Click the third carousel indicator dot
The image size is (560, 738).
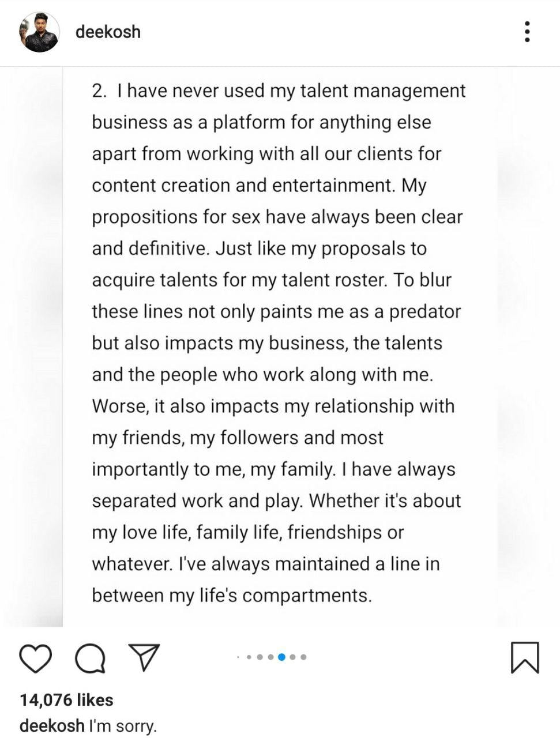click(260, 657)
